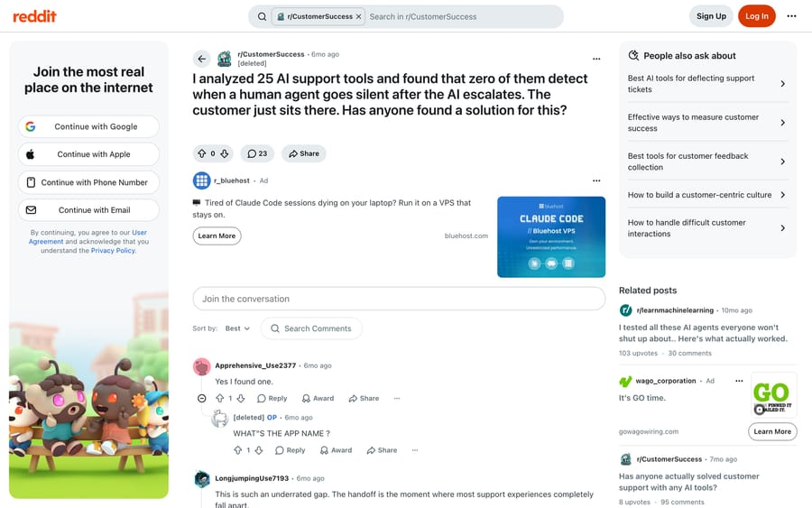Click Learn More on the Bluehost ad
This screenshot has width=812, height=508.
tap(217, 236)
